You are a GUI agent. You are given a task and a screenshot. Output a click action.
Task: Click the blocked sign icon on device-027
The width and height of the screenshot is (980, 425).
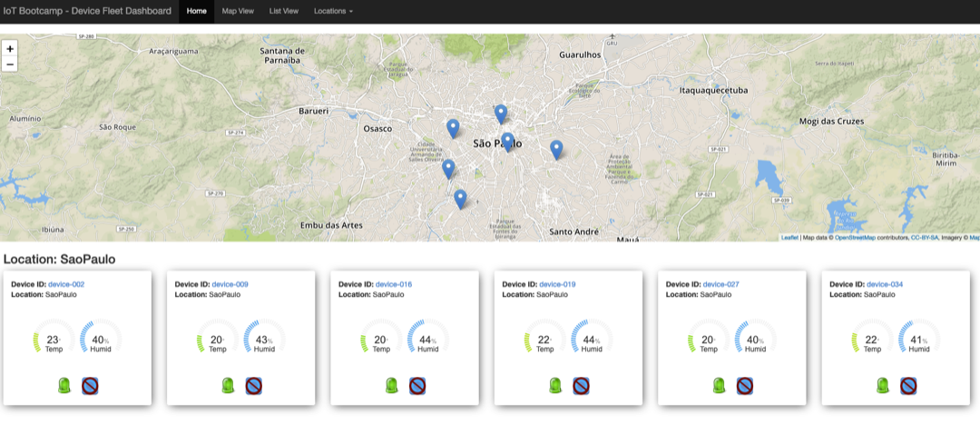tap(744, 386)
